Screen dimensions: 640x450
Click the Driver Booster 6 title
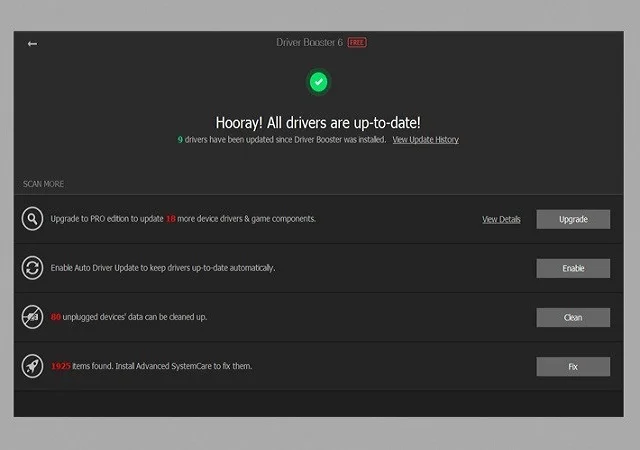[309, 42]
